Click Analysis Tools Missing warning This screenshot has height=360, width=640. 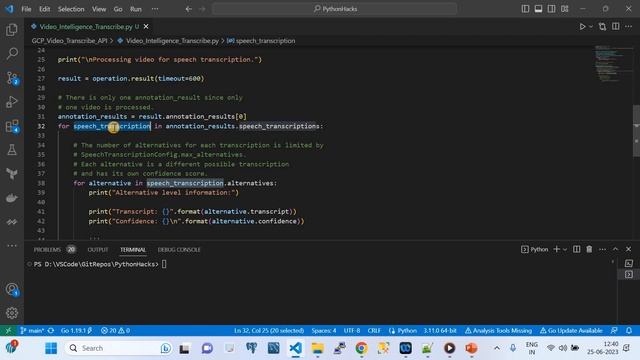point(498,331)
